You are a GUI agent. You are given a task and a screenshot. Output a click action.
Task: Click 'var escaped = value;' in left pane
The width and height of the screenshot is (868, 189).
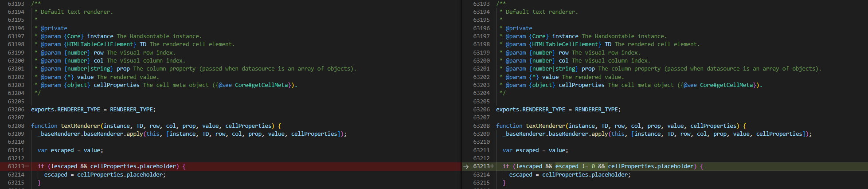(x=70, y=150)
